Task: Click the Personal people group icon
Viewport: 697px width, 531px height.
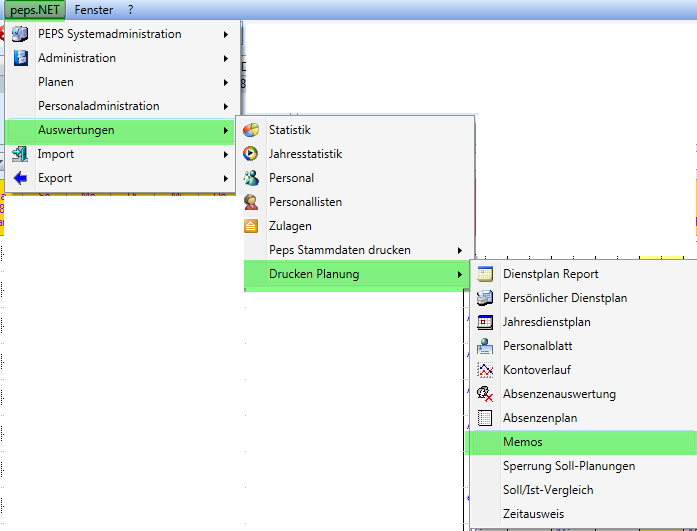Action: coord(251,178)
